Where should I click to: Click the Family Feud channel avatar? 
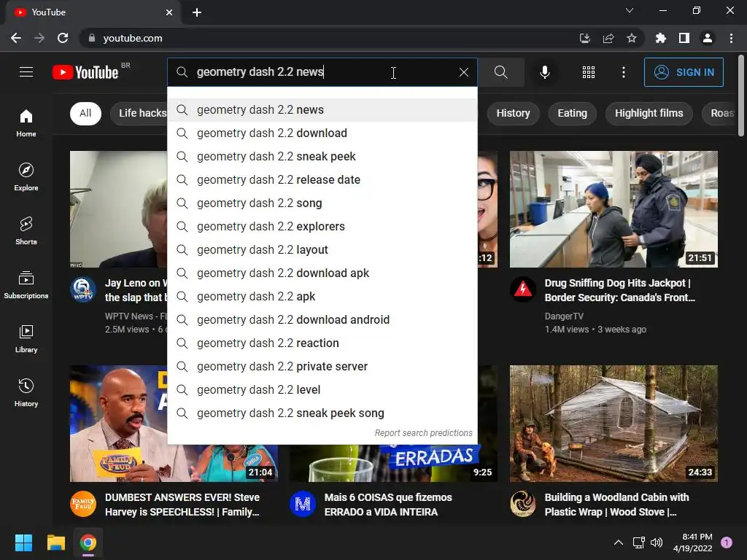(83, 503)
